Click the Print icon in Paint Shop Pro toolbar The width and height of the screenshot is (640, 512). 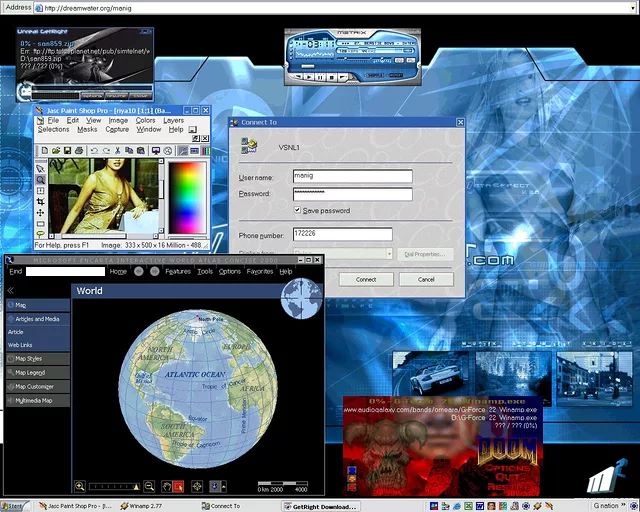click(x=79, y=150)
